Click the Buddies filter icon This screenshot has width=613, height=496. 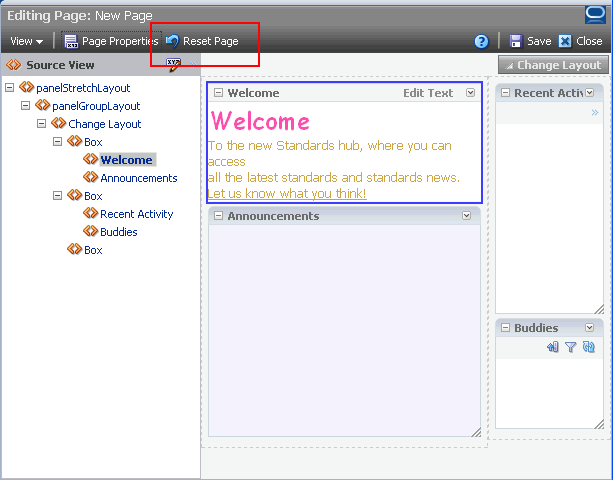click(x=571, y=347)
